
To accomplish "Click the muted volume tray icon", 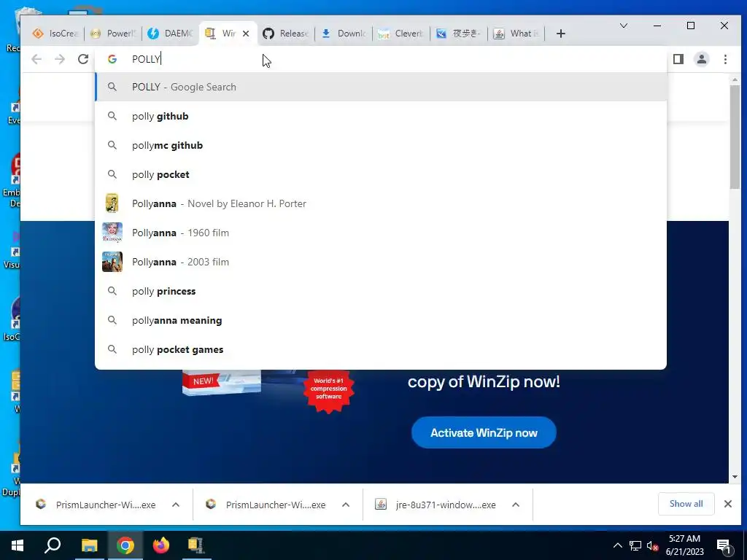I will [x=652, y=545].
